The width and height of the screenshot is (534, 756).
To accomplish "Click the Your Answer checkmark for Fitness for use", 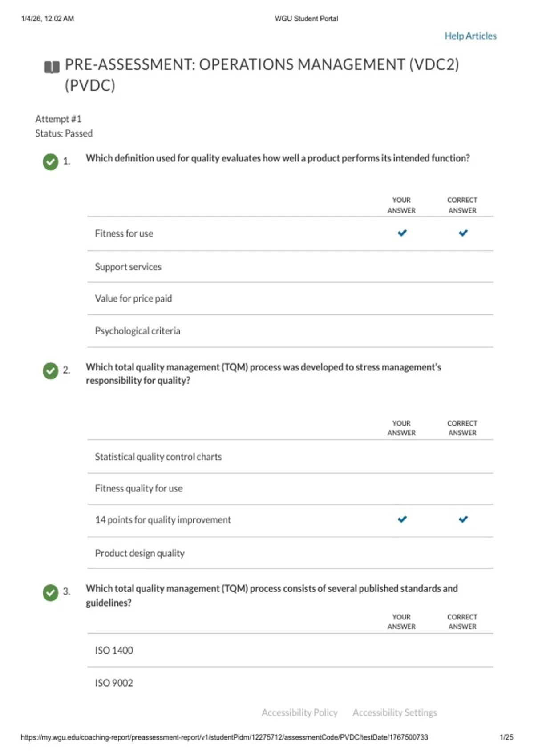I will tap(402, 233).
